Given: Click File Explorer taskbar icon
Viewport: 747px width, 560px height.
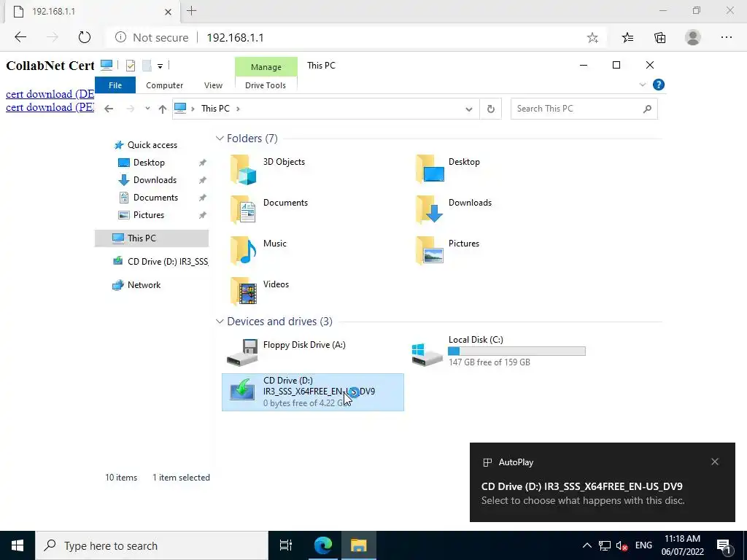Looking at the screenshot, I should [x=358, y=545].
